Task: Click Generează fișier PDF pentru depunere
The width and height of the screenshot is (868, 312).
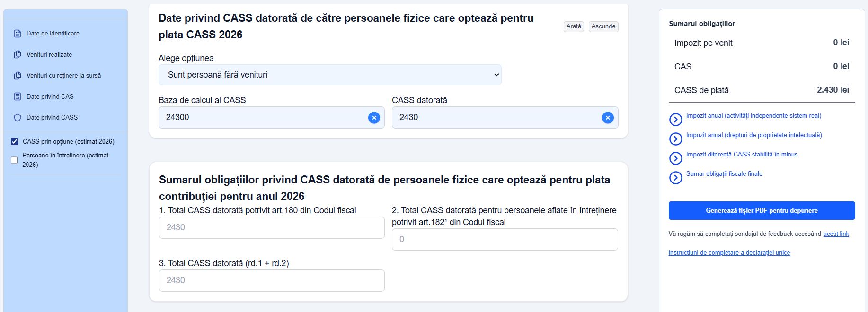Action: pos(762,211)
